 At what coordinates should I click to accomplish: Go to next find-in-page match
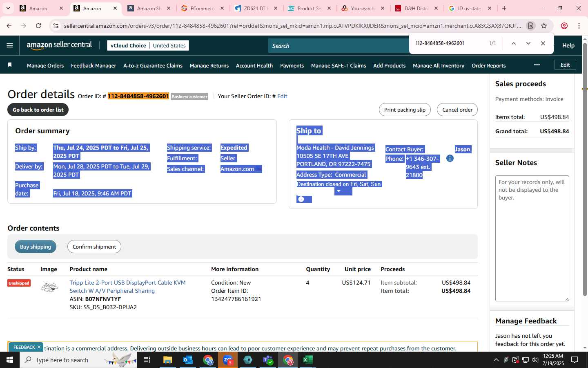tap(528, 43)
